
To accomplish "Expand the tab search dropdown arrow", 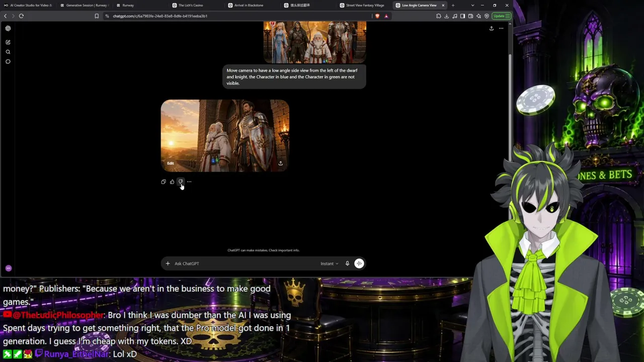I will tap(472, 6).
